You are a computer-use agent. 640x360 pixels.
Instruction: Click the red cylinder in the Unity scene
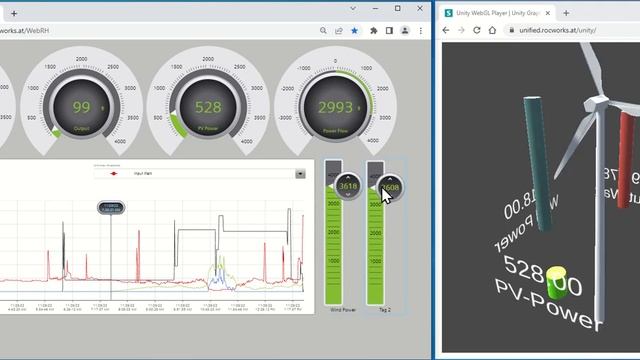[x=626, y=160]
